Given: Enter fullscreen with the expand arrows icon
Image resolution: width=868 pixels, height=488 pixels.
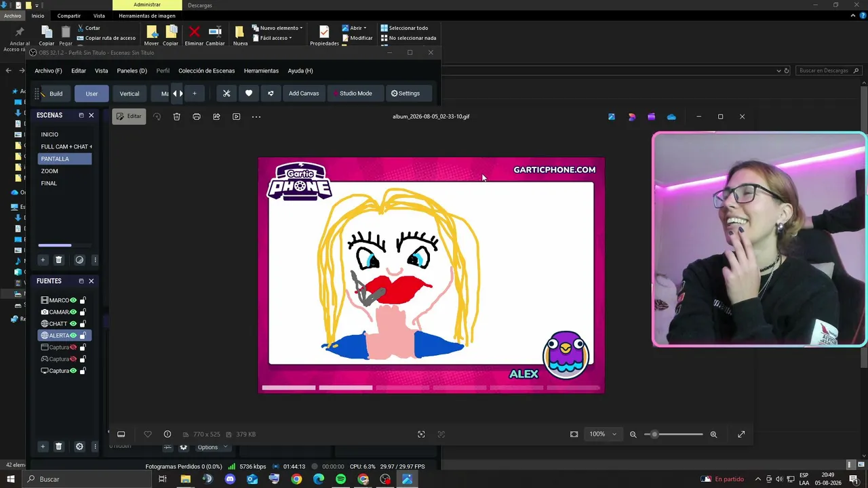Looking at the screenshot, I should (x=741, y=434).
